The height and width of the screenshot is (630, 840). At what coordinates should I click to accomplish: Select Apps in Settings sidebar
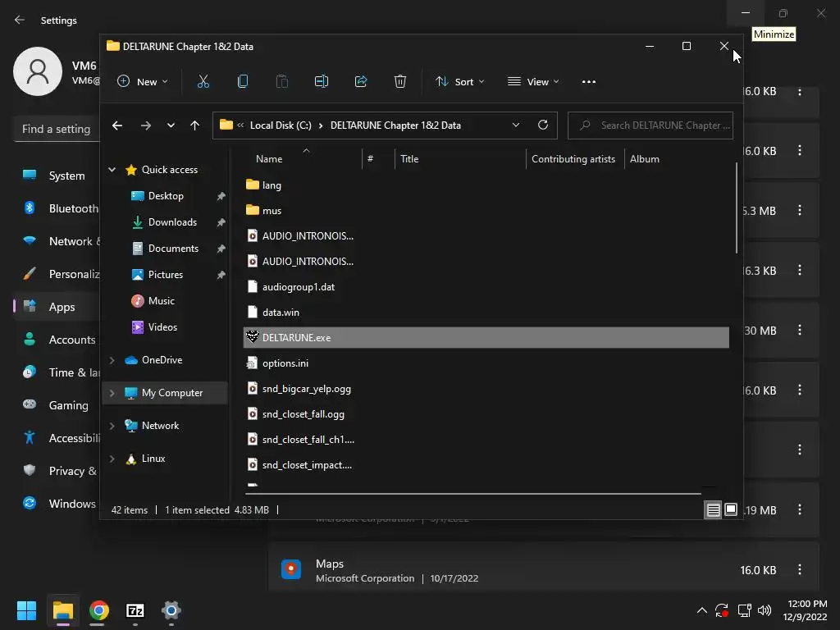(x=58, y=307)
